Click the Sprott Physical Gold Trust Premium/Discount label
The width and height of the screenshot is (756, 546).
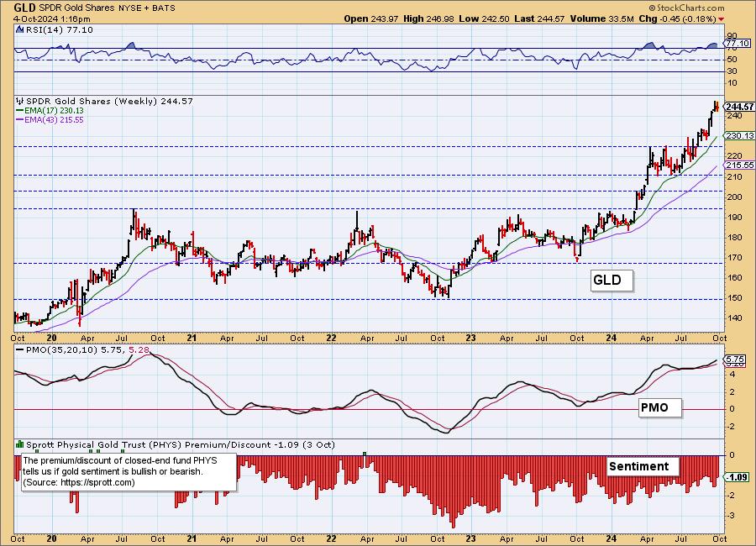click(180, 444)
